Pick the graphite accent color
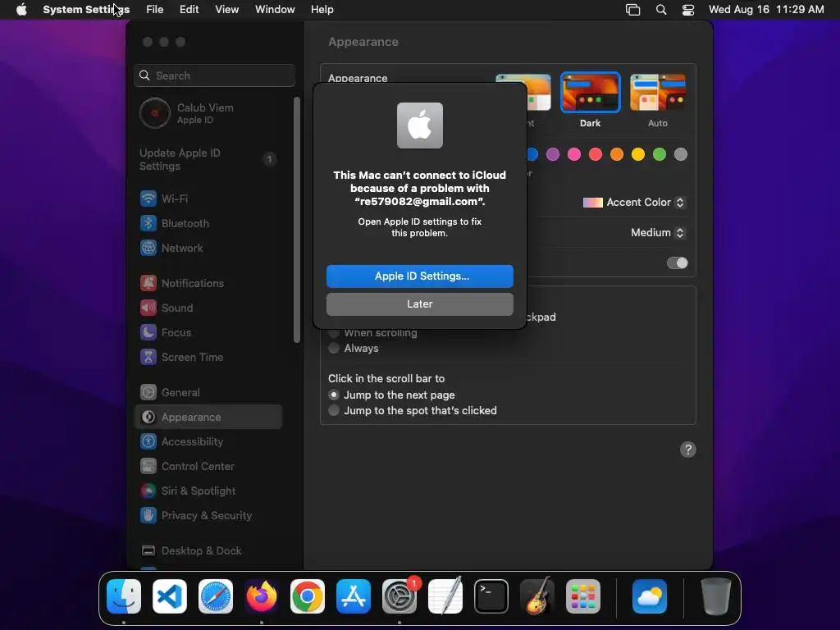This screenshot has width=840, height=630. [681, 155]
